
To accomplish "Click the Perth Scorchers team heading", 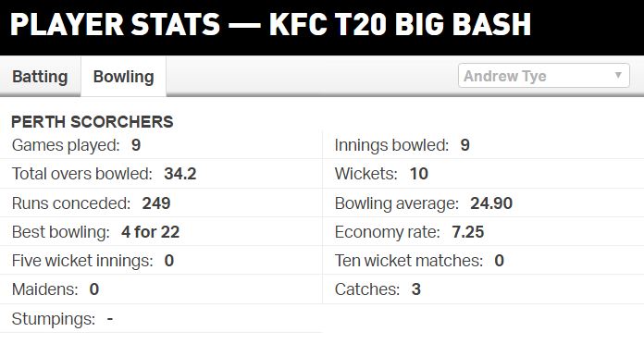I will [x=93, y=122].
